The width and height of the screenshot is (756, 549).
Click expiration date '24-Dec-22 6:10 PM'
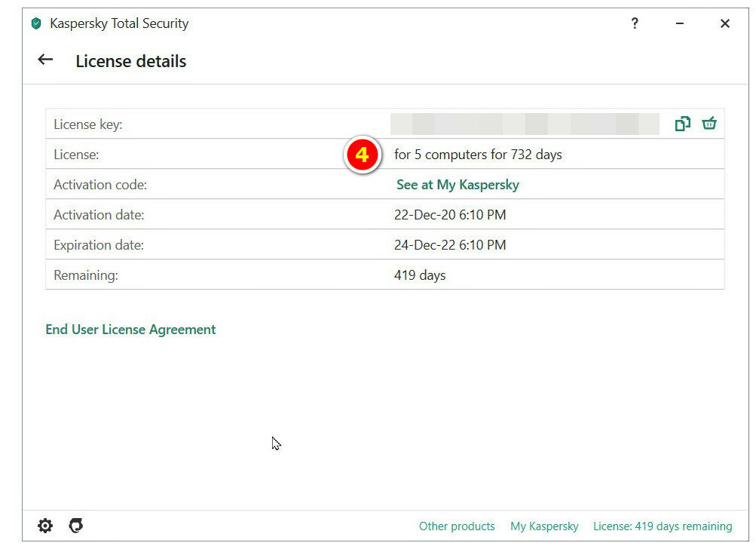[450, 245]
